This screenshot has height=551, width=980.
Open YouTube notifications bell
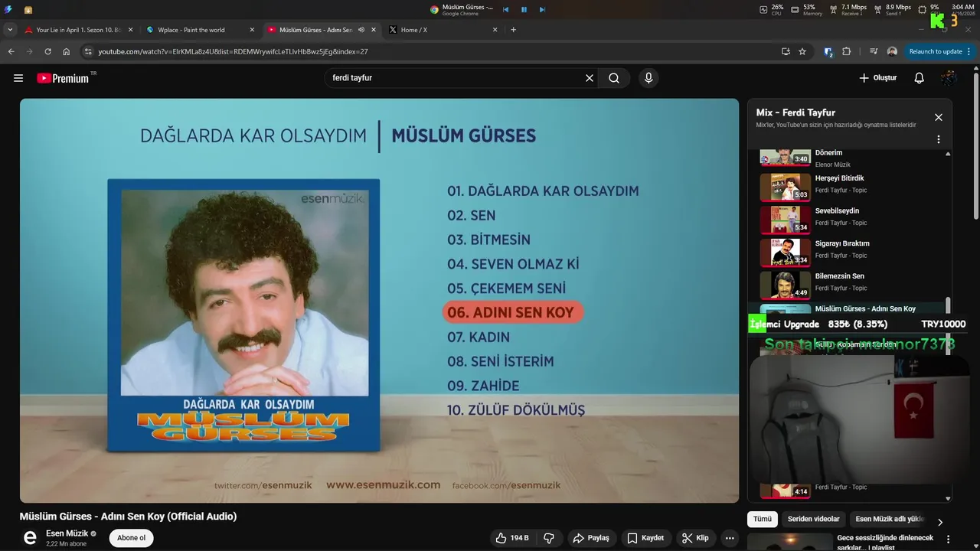pos(920,78)
